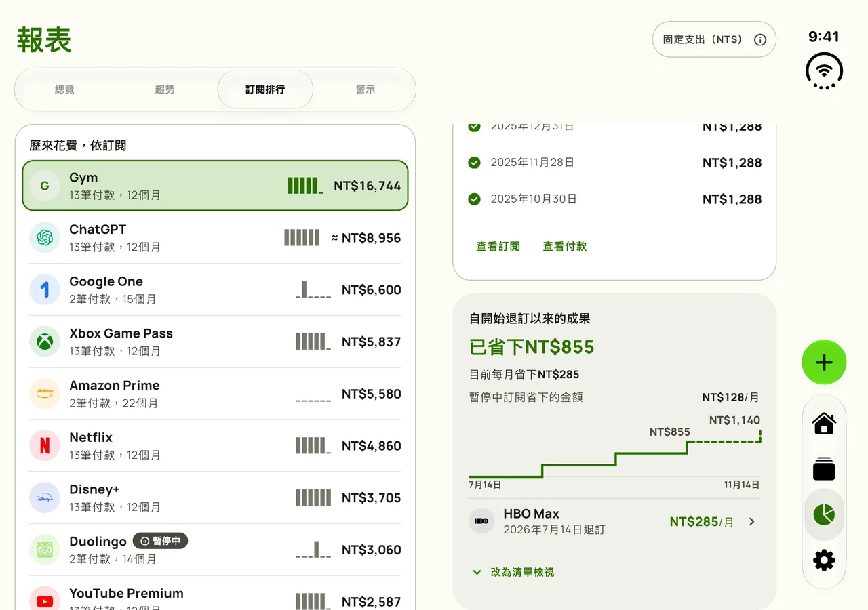This screenshot has width=868, height=610.
Task: Open the subscriptions stack icon
Action: tap(824, 469)
